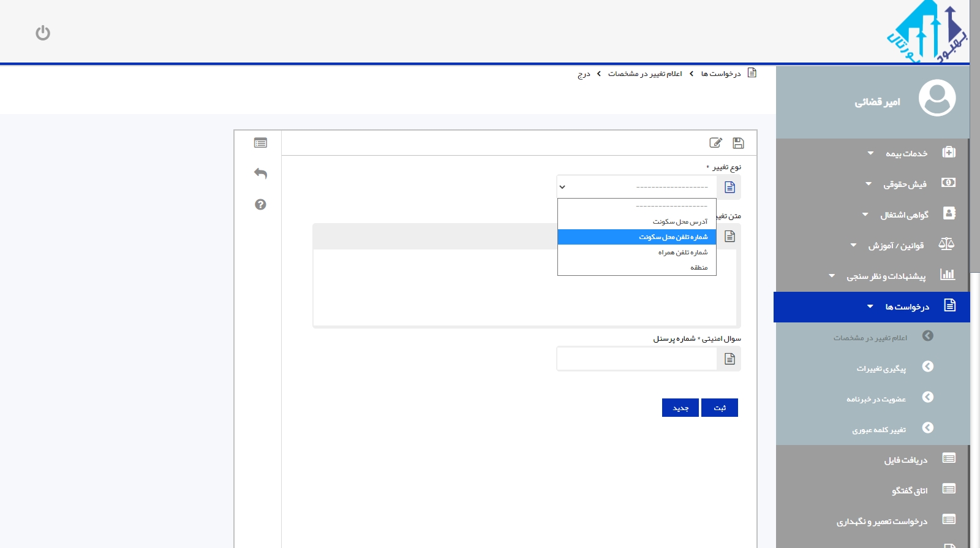The height and width of the screenshot is (548, 980).
Task: Open the help question mark icon
Action: [260, 205]
